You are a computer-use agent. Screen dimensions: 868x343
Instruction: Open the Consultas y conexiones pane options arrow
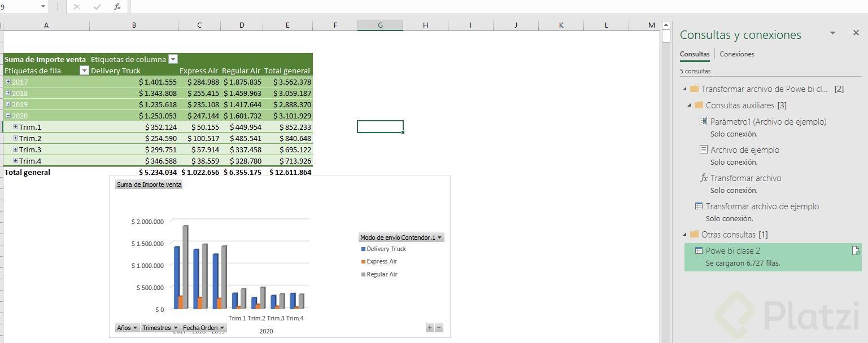(832, 33)
